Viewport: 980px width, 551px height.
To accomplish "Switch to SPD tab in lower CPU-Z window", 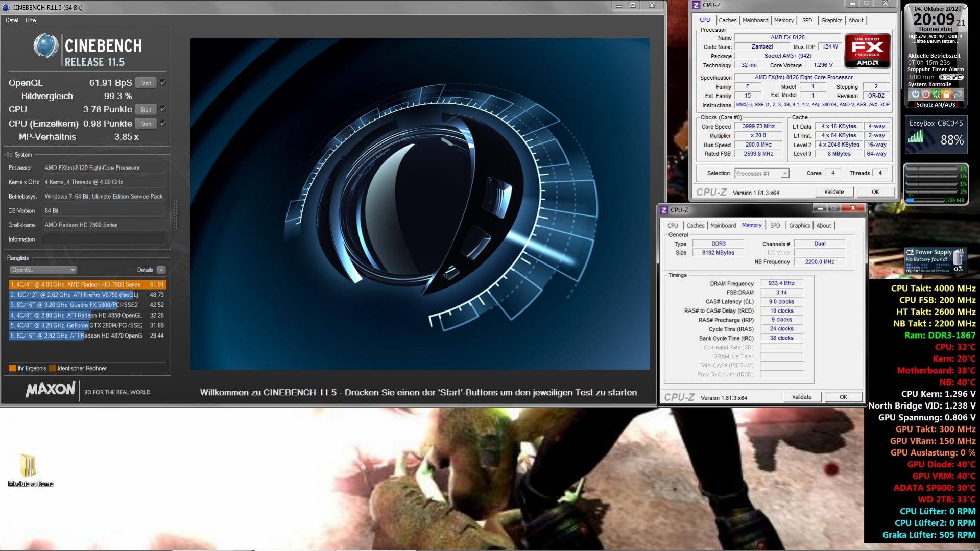I will [775, 226].
